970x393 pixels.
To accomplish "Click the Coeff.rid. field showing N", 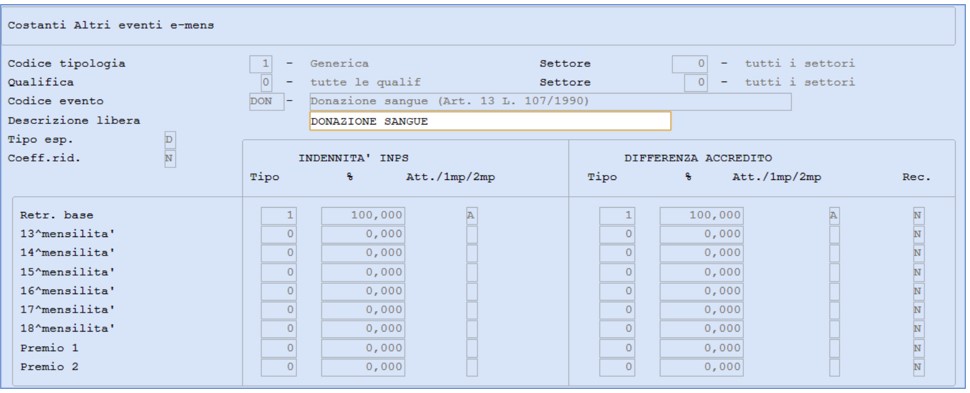I will pos(170,158).
